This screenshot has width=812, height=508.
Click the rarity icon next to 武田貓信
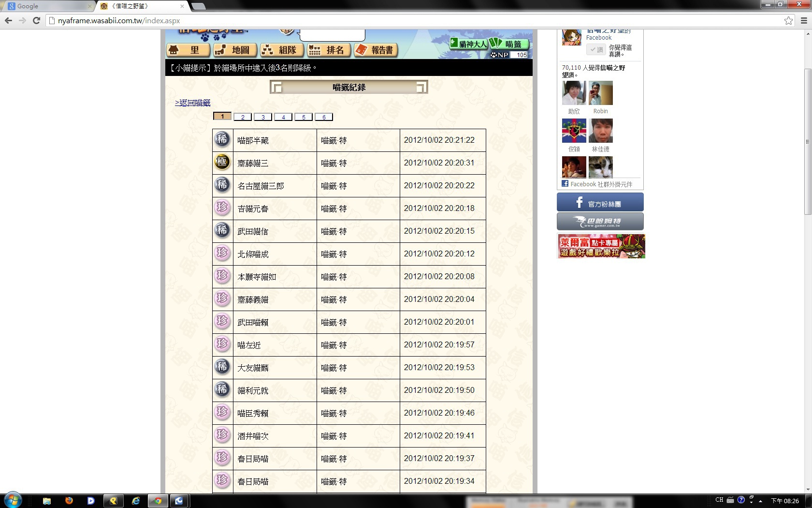222,231
